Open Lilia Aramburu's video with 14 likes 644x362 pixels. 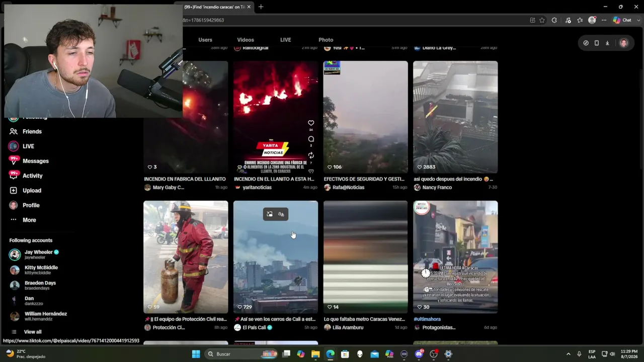(x=365, y=257)
